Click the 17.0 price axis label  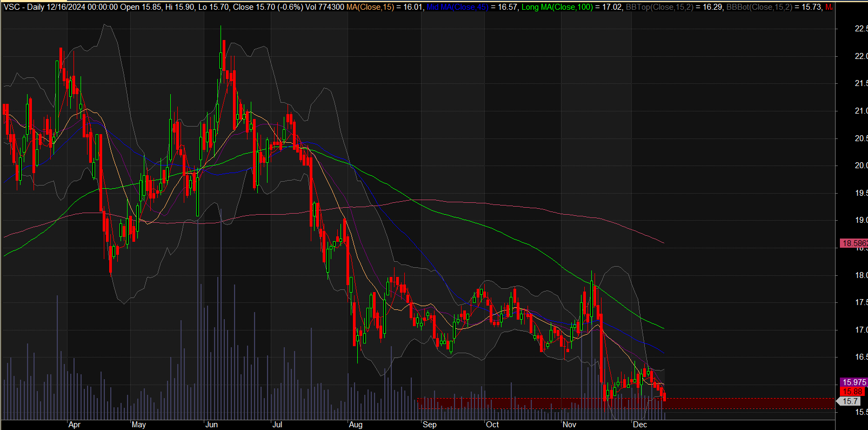[x=860, y=330]
